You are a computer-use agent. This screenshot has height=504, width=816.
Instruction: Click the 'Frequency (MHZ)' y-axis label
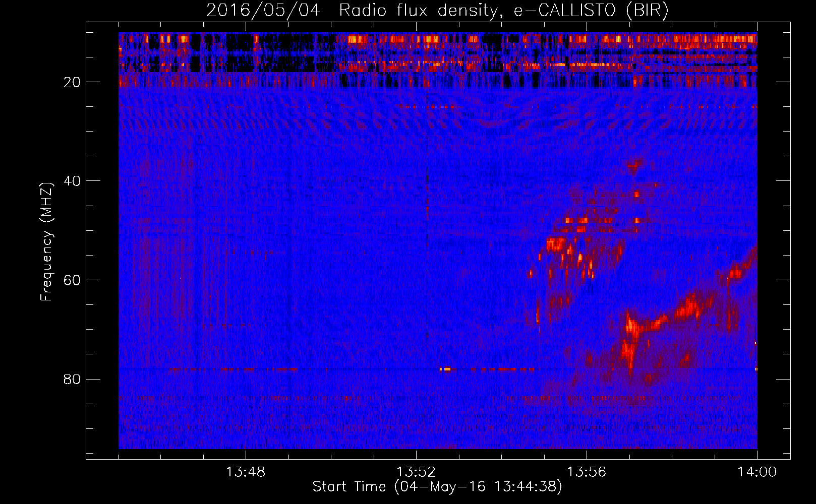coord(46,242)
